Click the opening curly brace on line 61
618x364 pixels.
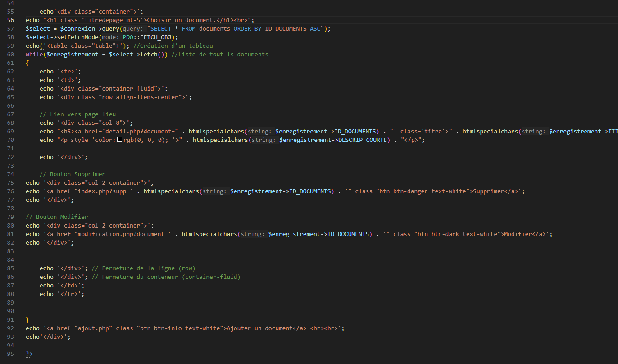tap(27, 63)
